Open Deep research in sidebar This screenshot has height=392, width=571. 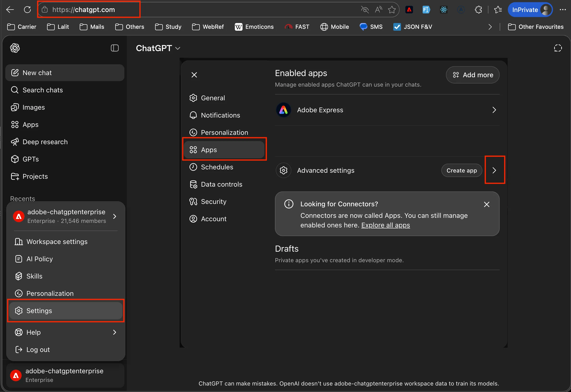65,142
